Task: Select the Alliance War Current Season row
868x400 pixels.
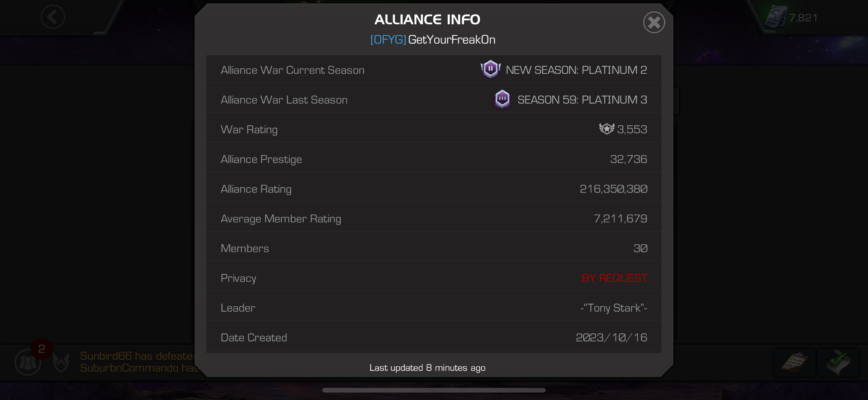Action: [434, 70]
